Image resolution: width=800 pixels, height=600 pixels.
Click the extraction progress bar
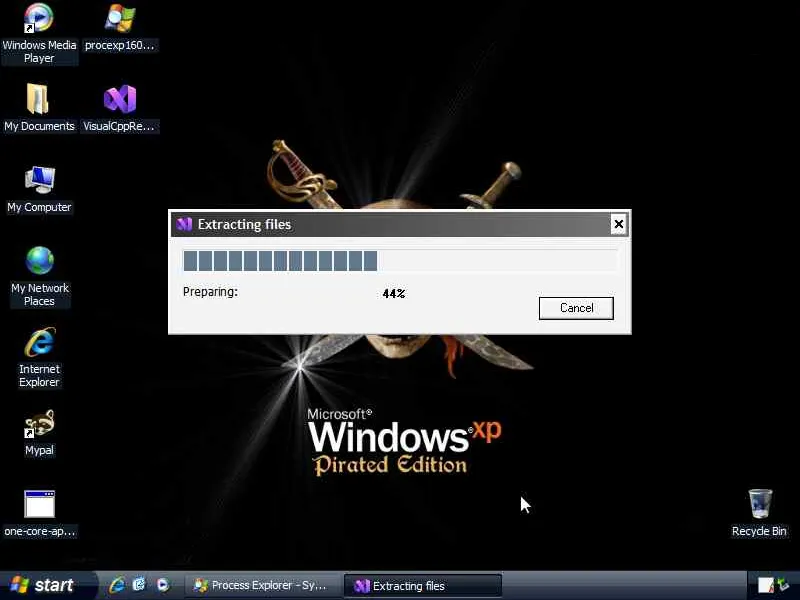pos(400,261)
